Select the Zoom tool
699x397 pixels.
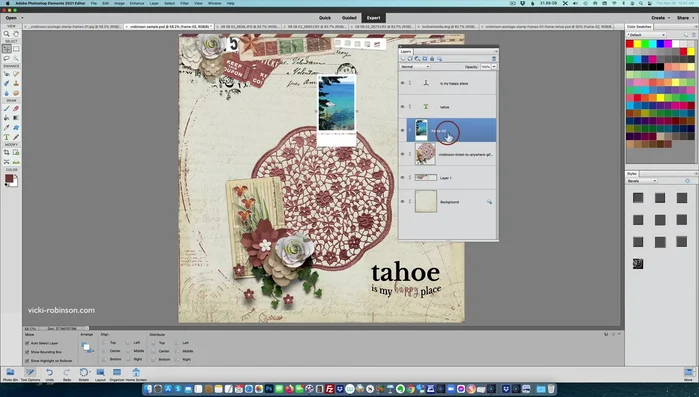6,33
